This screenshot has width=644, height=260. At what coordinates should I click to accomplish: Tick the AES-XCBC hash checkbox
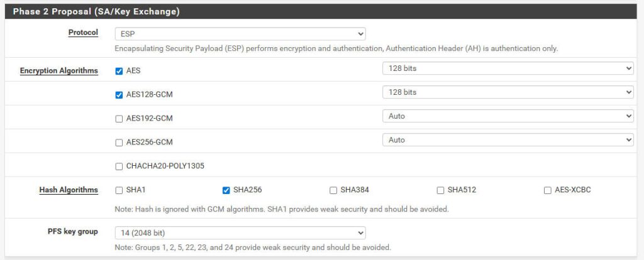coord(548,190)
